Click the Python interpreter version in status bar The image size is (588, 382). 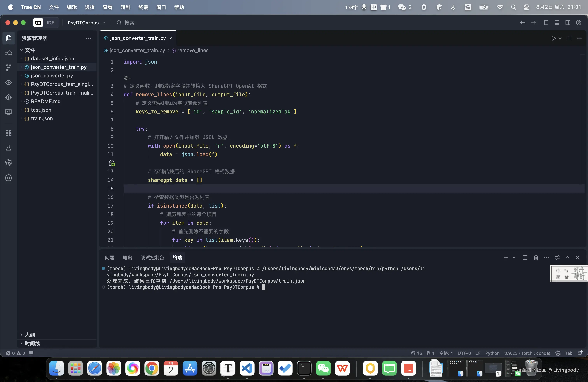[x=527, y=353]
